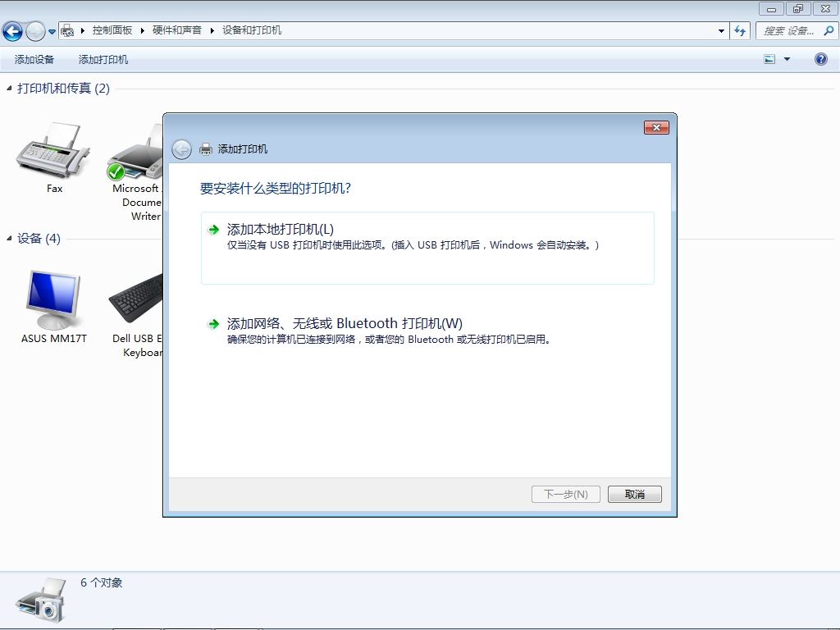
Task: Close the Explorer window
Action: pos(825,8)
